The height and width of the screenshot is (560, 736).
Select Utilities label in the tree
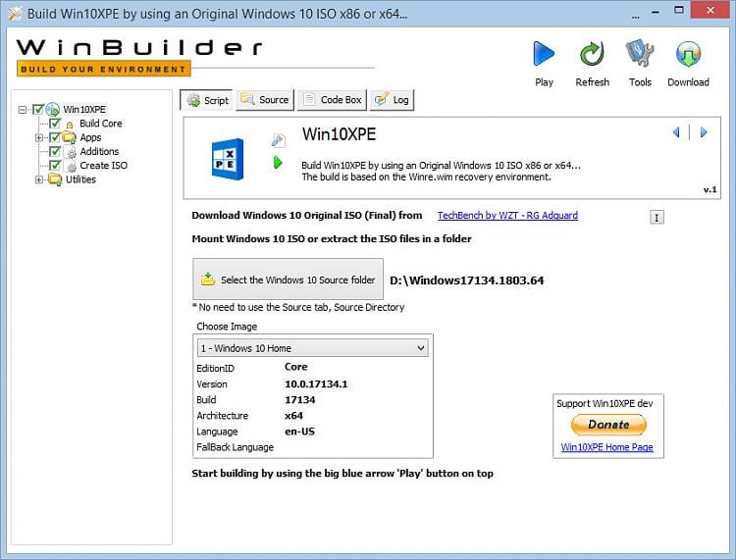[x=80, y=179]
